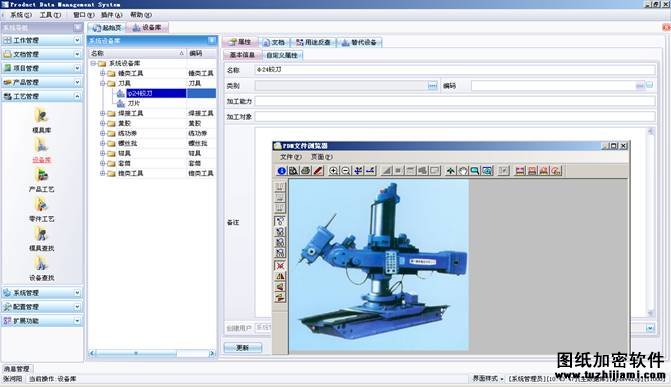Open the 帮助 menu

pyautogui.click(x=141, y=15)
